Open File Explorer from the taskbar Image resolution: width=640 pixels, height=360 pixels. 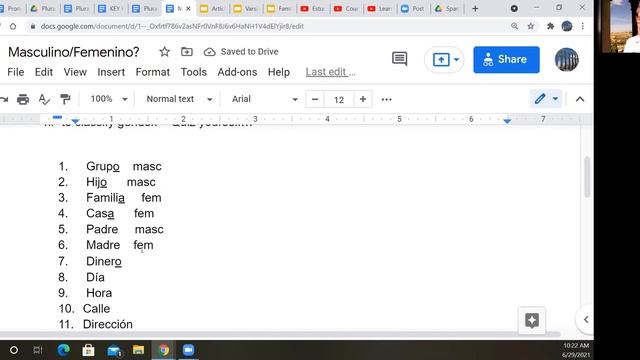coord(138,350)
